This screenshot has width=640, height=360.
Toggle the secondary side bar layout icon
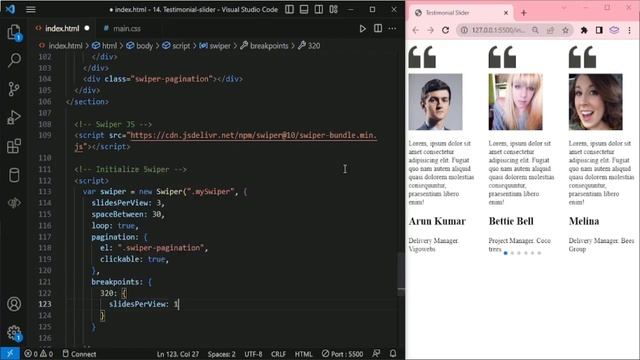pyautogui.click(x=319, y=9)
